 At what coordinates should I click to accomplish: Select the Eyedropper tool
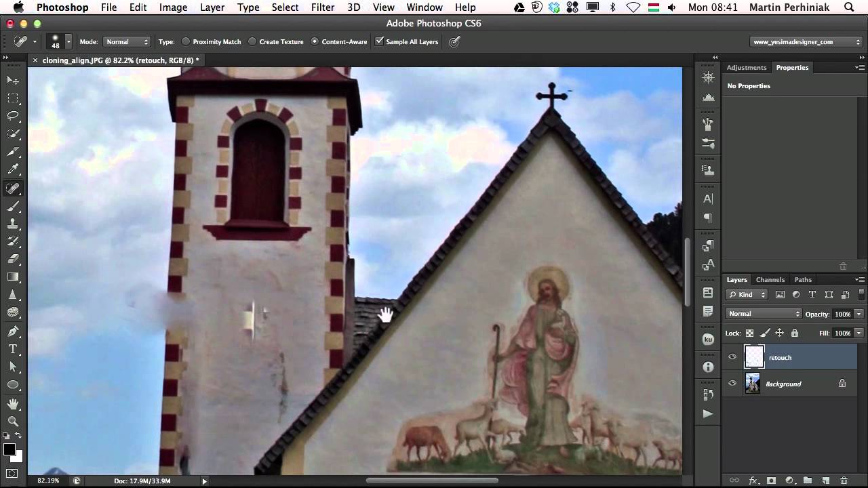click(x=13, y=169)
